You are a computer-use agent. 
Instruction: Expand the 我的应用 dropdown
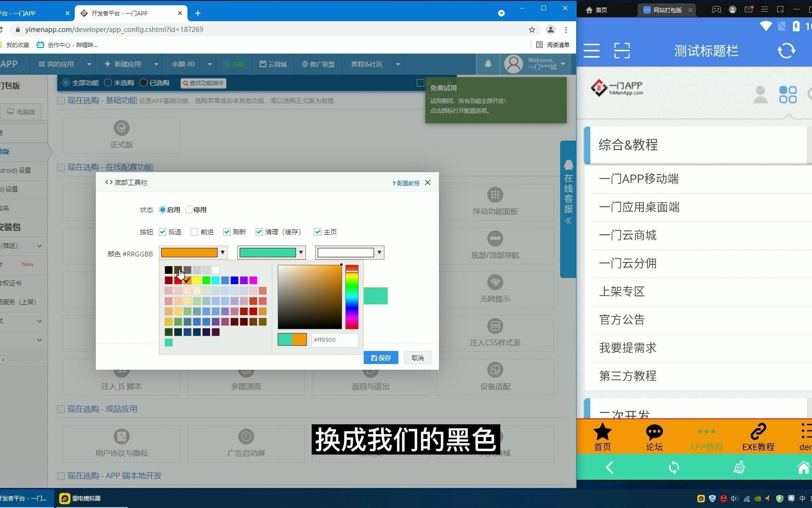[89, 64]
